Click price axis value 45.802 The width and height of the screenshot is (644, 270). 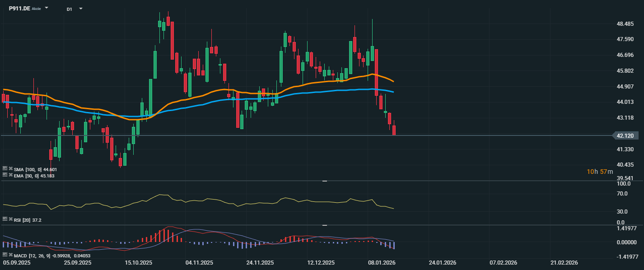pyautogui.click(x=625, y=71)
